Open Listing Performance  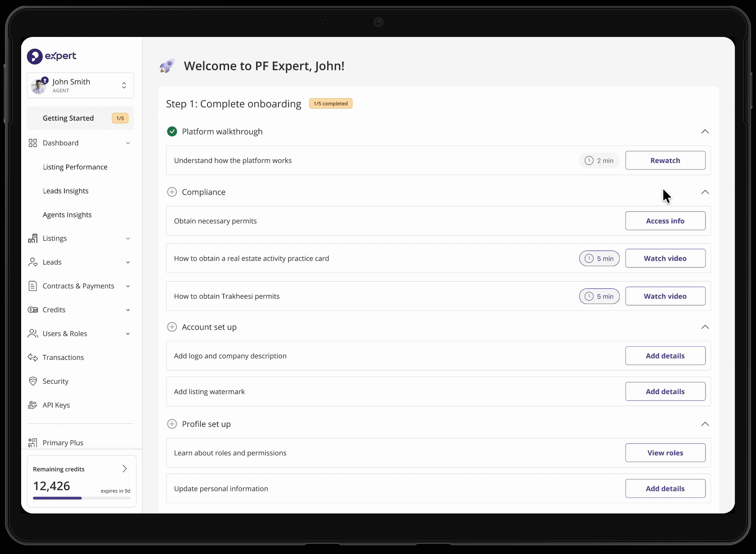(75, 167)
